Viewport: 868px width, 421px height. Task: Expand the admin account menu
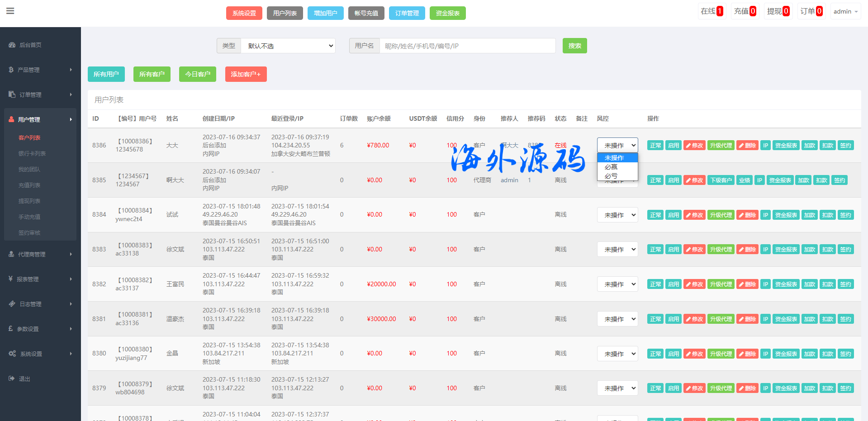(x=845, y=11)
